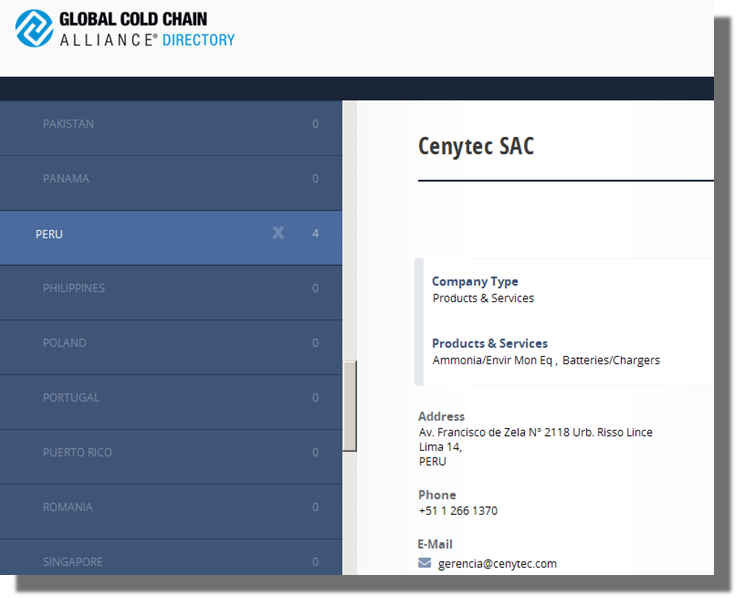
Task: Pick PORTUGAL in the country filter list
Action: [x=171, y=402]
